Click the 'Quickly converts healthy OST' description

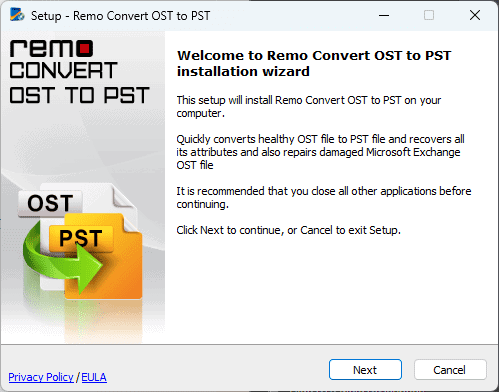(320, 152)
